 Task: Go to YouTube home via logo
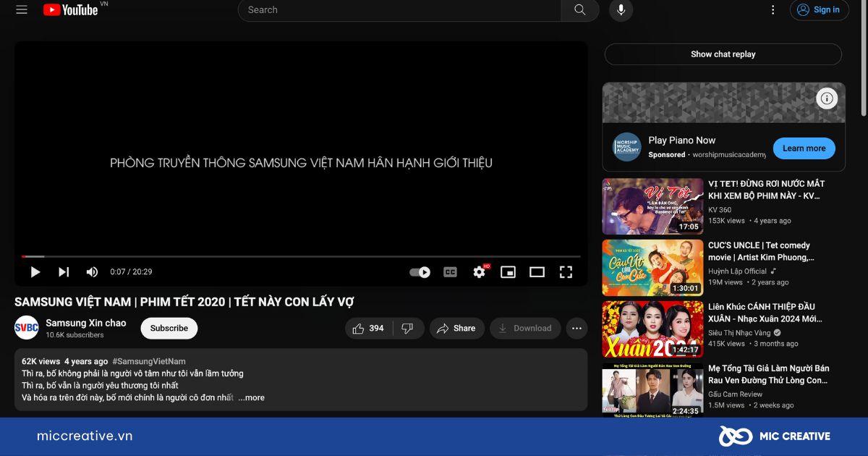click(x=71, y=10)
